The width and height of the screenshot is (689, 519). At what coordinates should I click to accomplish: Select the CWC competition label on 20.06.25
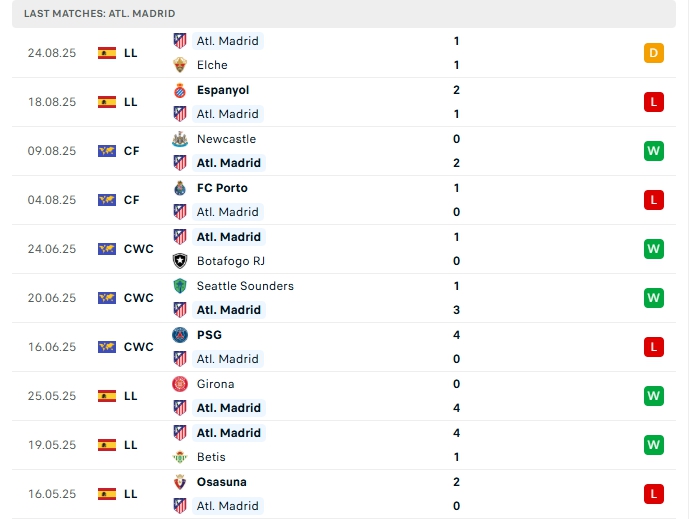coord(139,298)
